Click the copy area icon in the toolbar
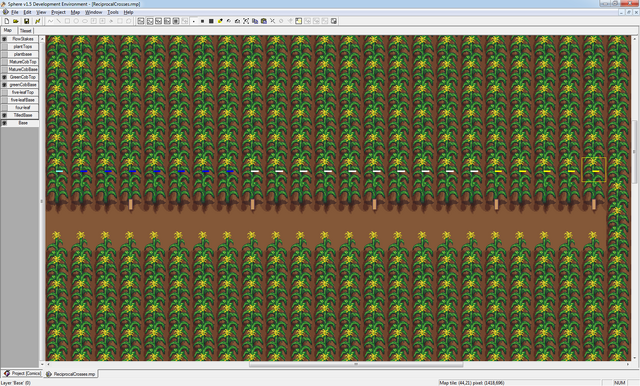The width and height of the screenshot is (640, 386). (255, 21)
